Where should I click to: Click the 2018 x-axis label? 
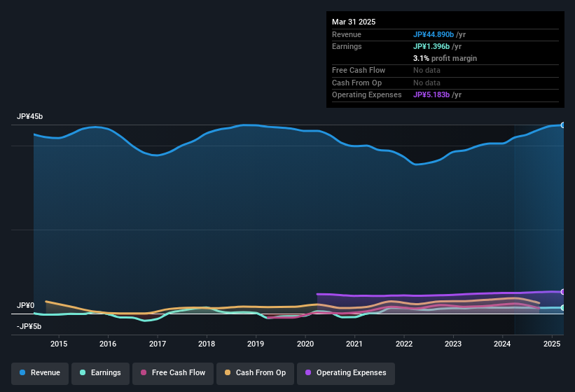pos(207,344)
